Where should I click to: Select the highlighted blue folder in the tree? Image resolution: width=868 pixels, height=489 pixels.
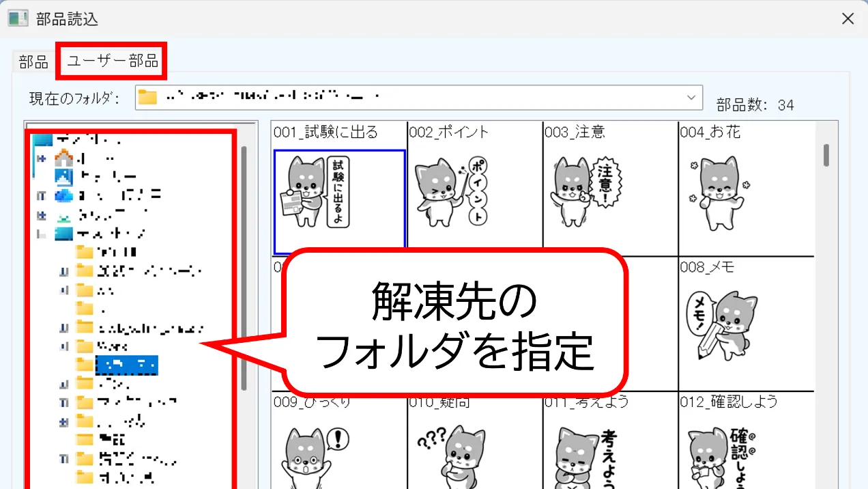pos(126,364)
